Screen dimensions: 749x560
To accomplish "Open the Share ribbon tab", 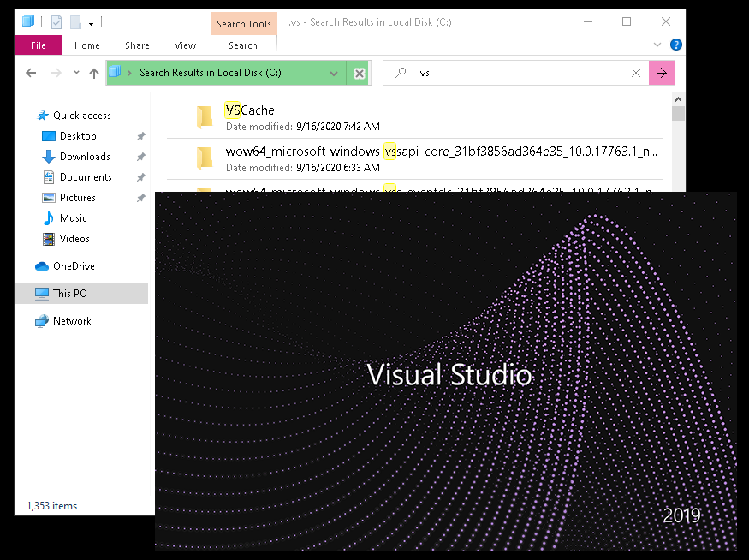I will pos(137,45).
